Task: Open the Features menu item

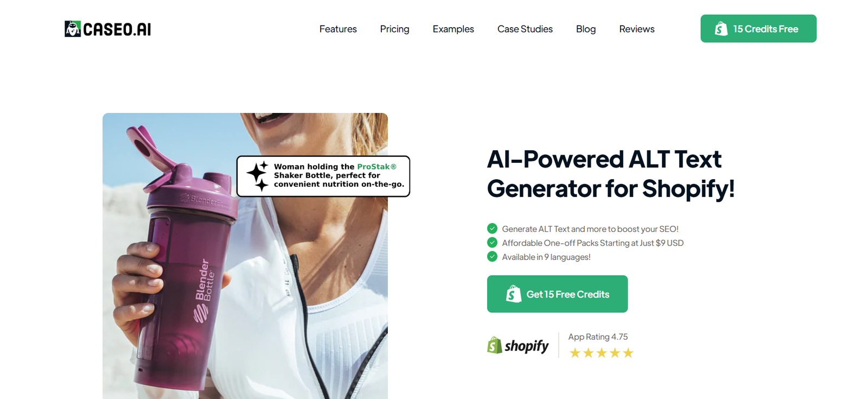Action: tap(338, 29)
